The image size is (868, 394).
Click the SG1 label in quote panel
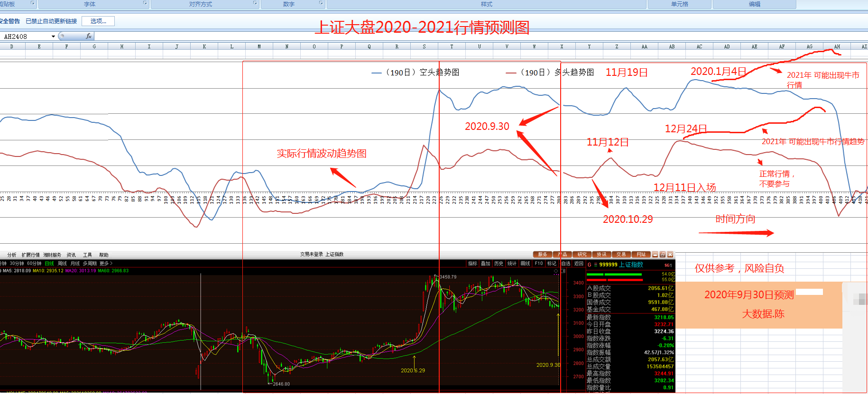tap(668, 266)
